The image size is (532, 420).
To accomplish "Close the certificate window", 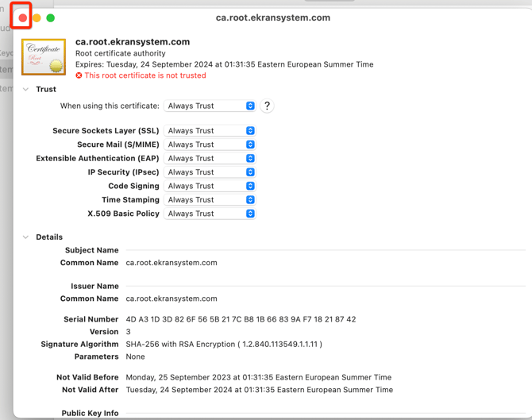I will [22, 17].
